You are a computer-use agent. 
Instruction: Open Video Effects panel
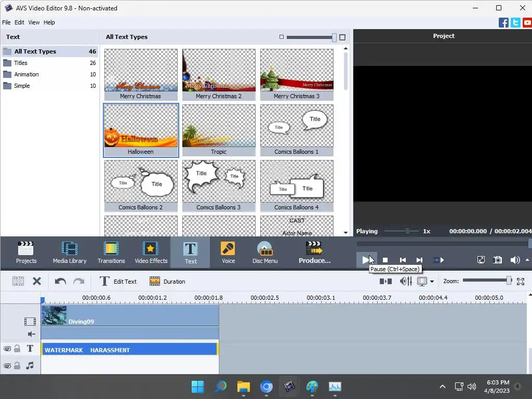click(151, 252)
